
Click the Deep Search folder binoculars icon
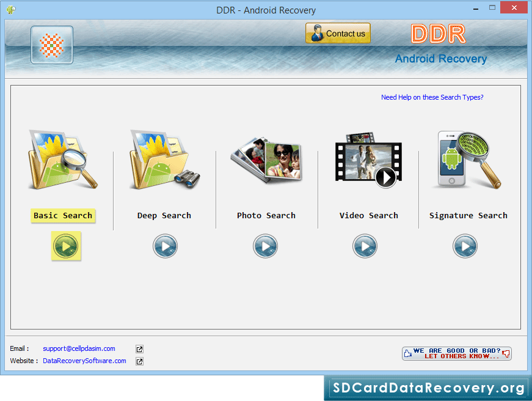165,160
